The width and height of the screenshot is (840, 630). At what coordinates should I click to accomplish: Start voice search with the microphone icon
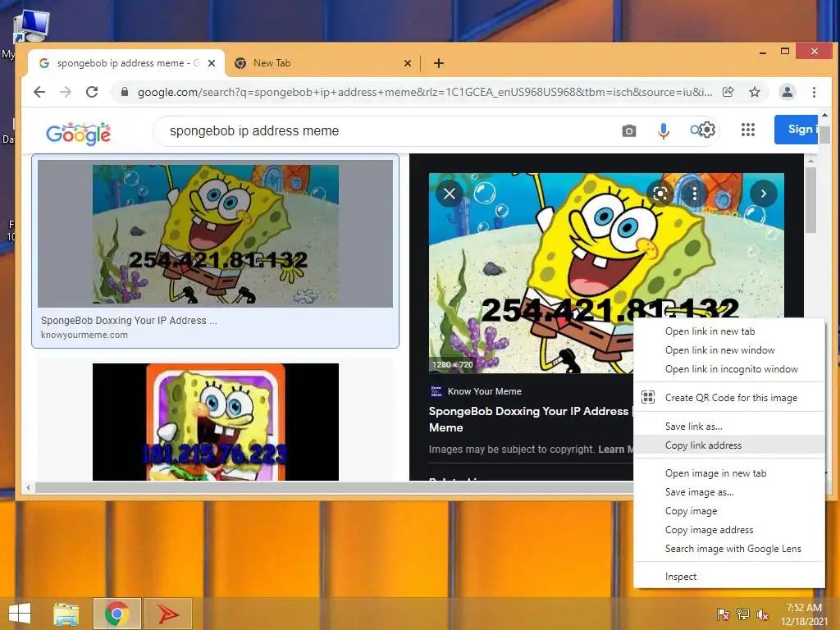pyautogui.click(x=663, y=130)
